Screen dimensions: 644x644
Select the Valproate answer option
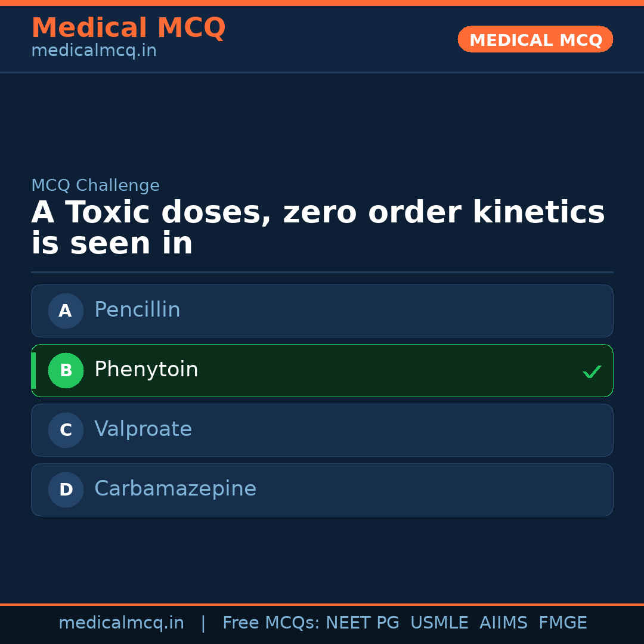pos(322,430)
